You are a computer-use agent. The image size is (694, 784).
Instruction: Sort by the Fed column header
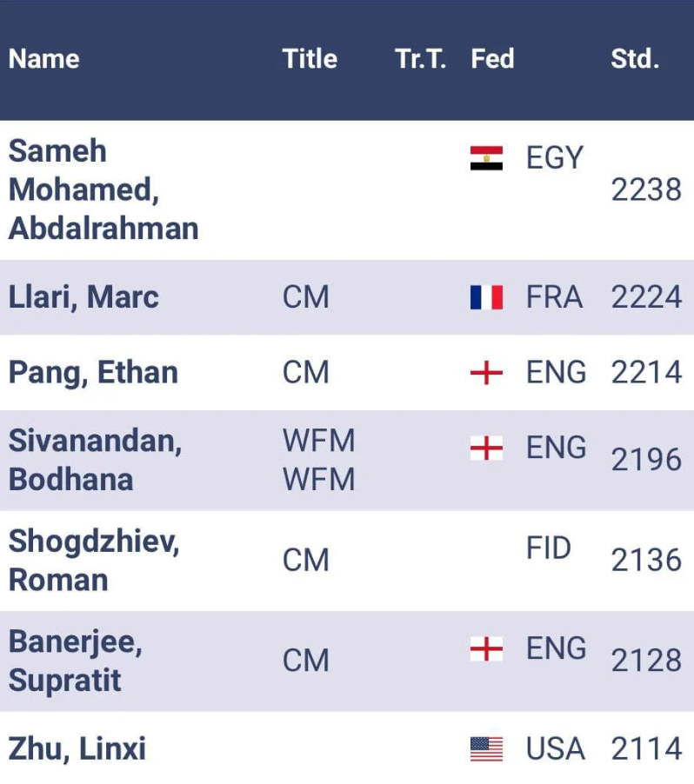(x=492, y=59)
